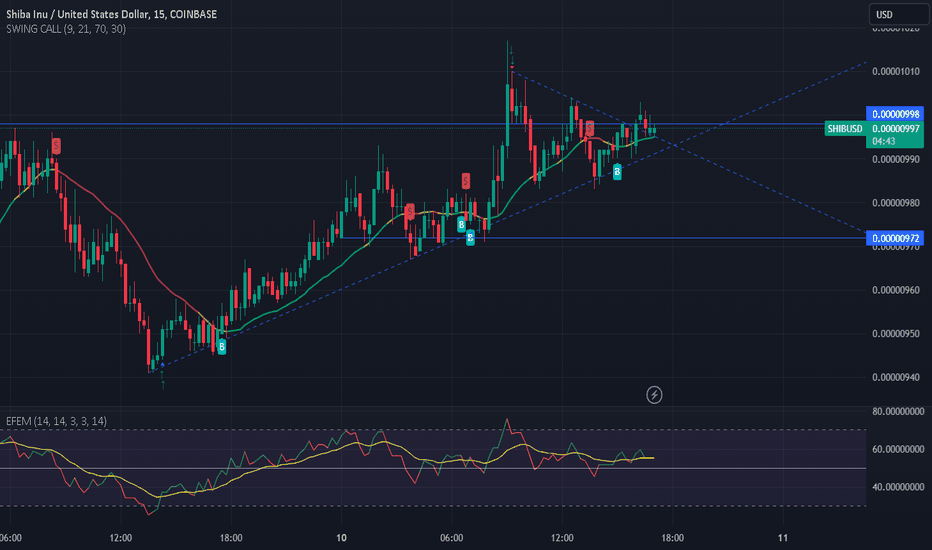The width and height of the screenshot is (932, 550).
Task: Click the 0.00000980 price axis label
Action: point(896,203)
